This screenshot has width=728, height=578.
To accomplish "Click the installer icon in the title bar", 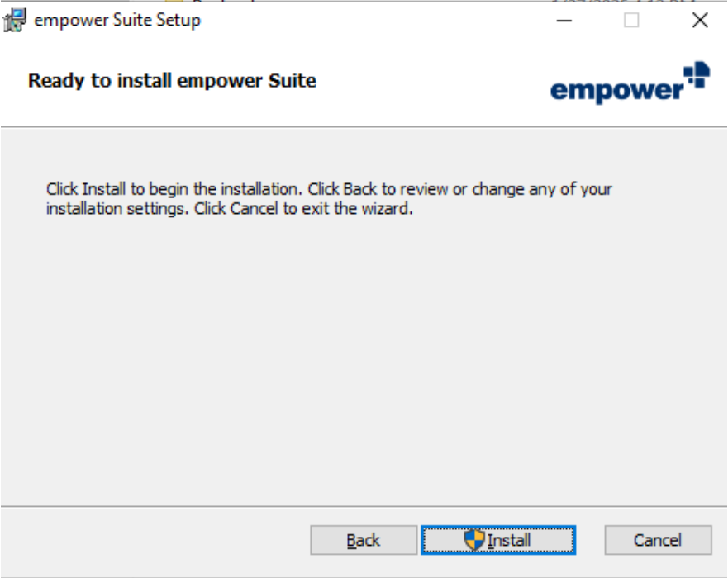I will (15, 21).
